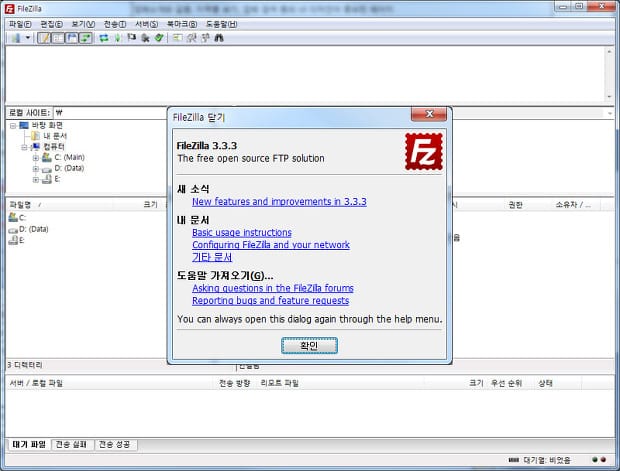
Task: Toggle synchronized browsing toolbar icon
Action: (x=205, y=38)
